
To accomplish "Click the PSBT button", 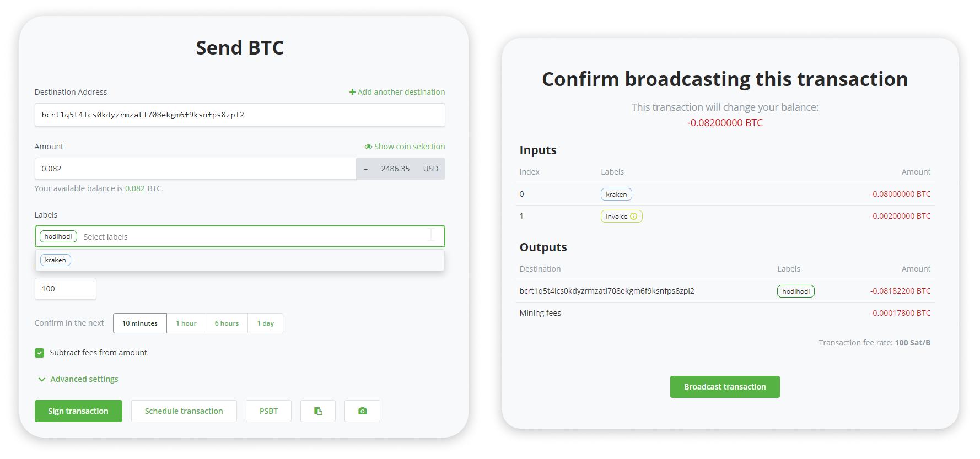I will 268,411.
